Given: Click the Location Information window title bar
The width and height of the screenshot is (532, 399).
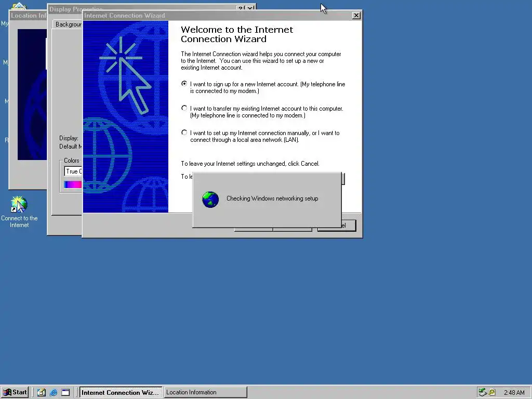Looking at the screenshot, I should 28,16.
